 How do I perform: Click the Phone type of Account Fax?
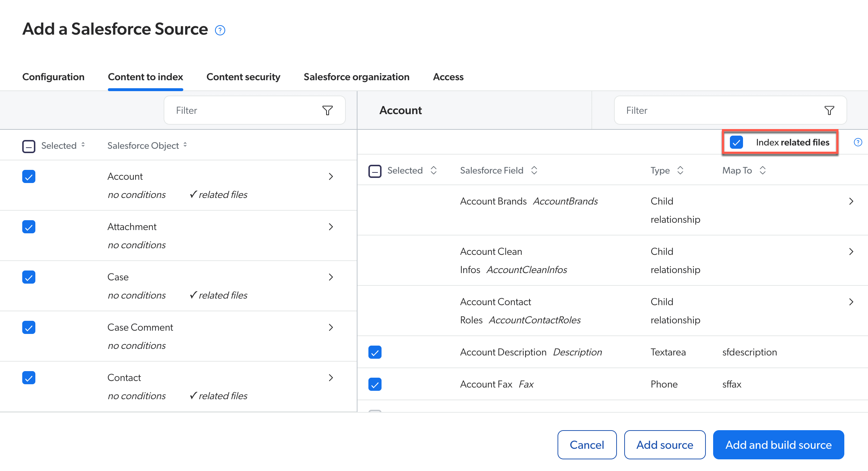pos(664,384)
